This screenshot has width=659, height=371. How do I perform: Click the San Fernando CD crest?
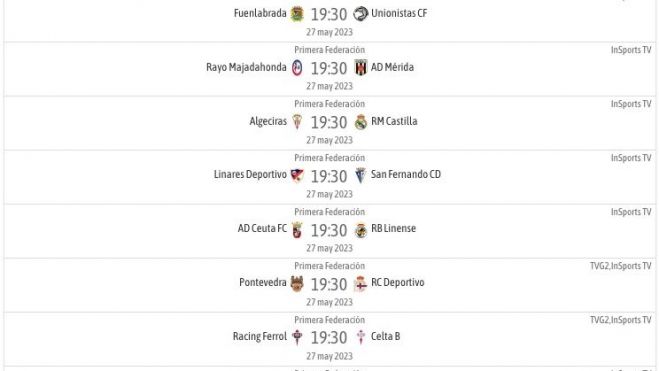pyautogui.click(x=361, y=175)
